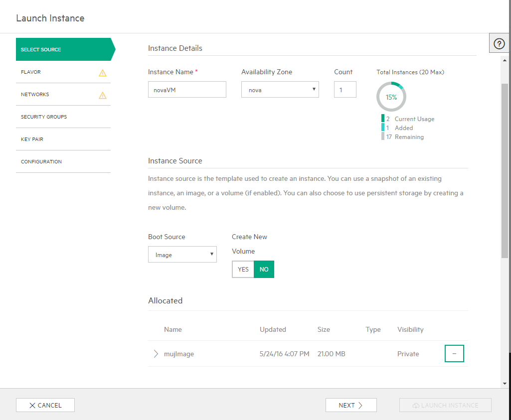
Task: Click the 15% instances usage donut chart
Action: [x=391, y=97]
